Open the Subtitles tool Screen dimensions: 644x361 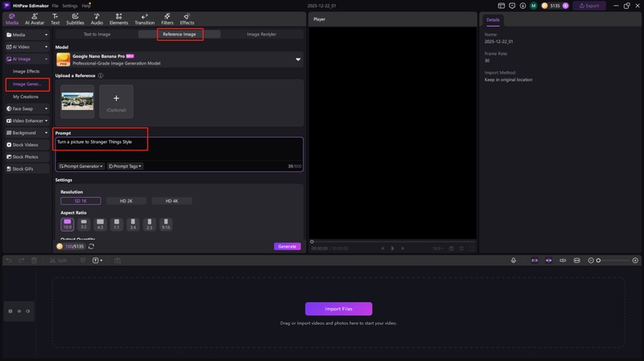75,18
